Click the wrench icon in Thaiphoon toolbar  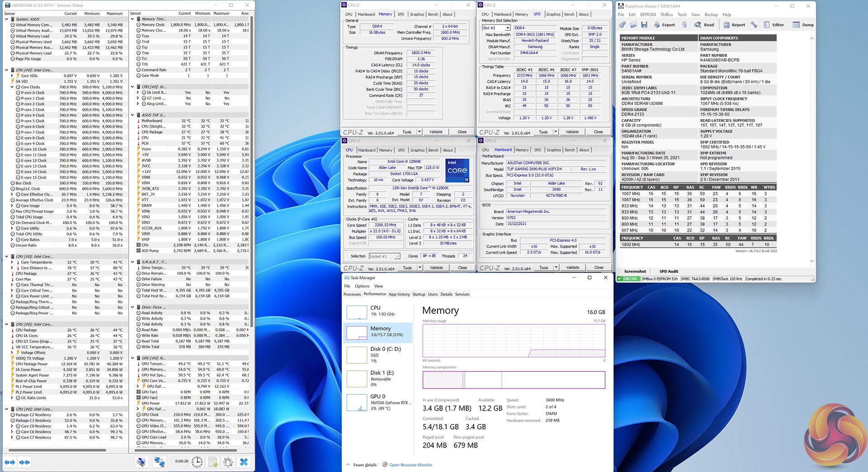coord(754,25)
